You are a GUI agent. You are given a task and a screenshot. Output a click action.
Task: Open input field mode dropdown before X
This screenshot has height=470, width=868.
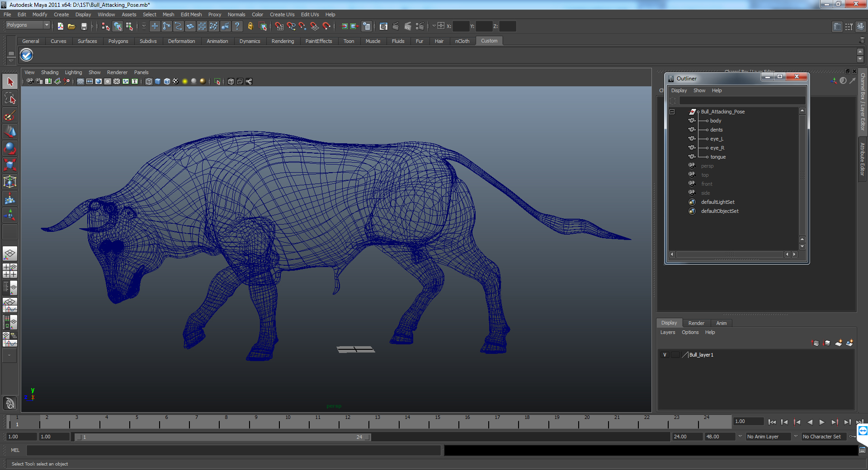[434, 26]
